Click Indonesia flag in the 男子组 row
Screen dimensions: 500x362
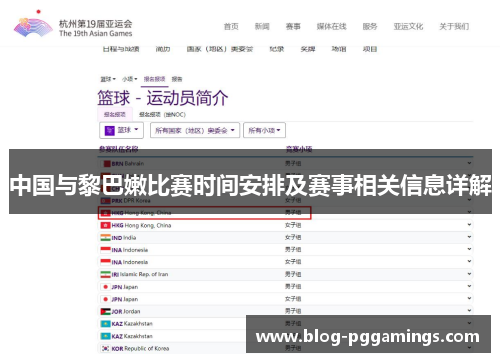click(105, 250)
